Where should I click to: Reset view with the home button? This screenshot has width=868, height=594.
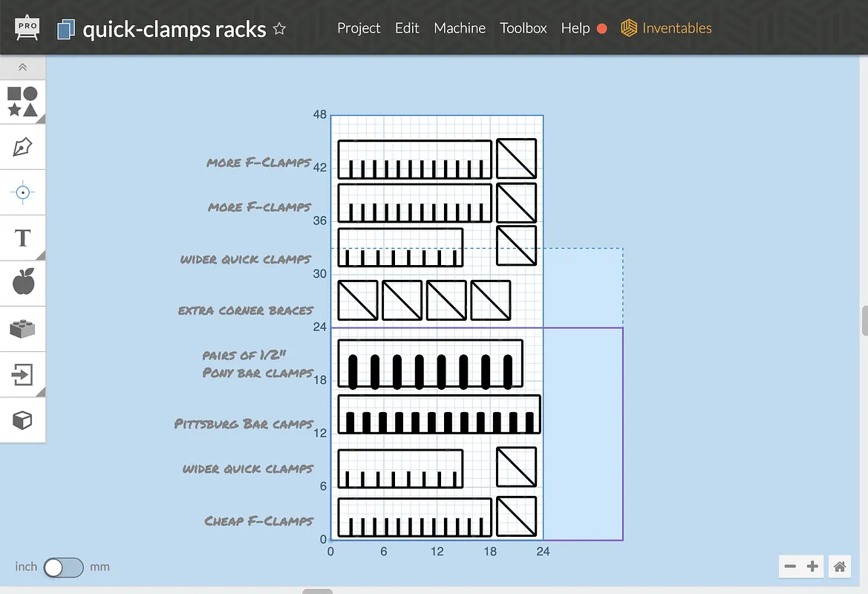(839, 567)
